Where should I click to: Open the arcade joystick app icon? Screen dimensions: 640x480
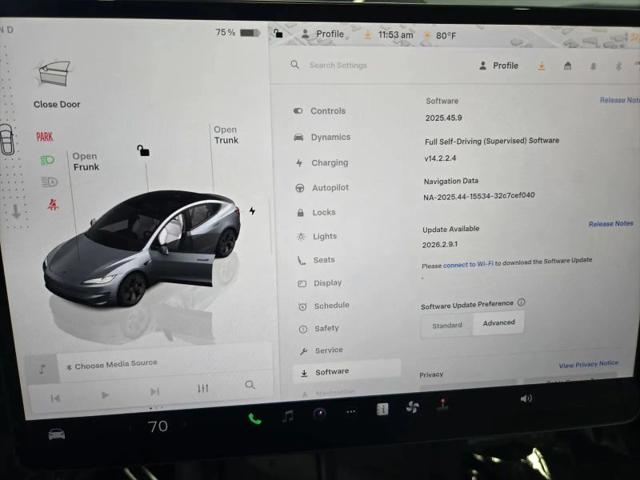coord(442,404)
